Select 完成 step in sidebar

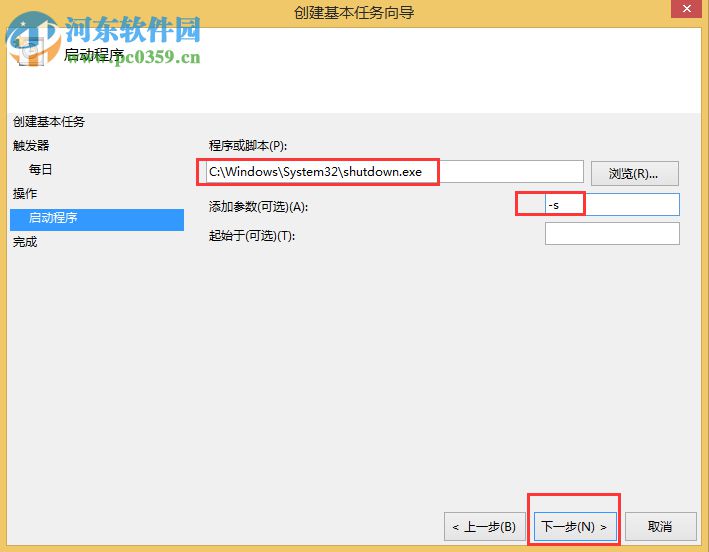[x=25, y=242]
